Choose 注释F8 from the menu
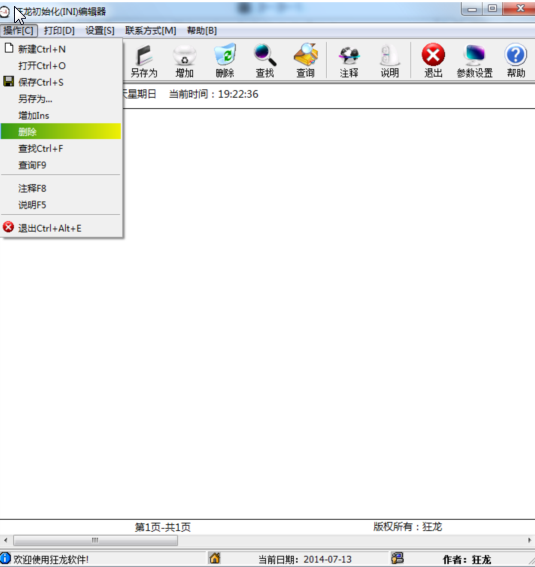535x567 pixels. (x=61, y=188)
